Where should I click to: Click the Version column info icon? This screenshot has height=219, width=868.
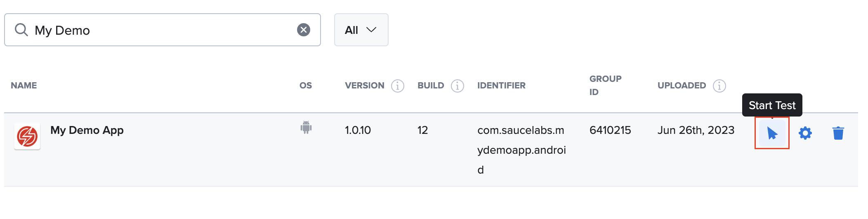(397, 86)
